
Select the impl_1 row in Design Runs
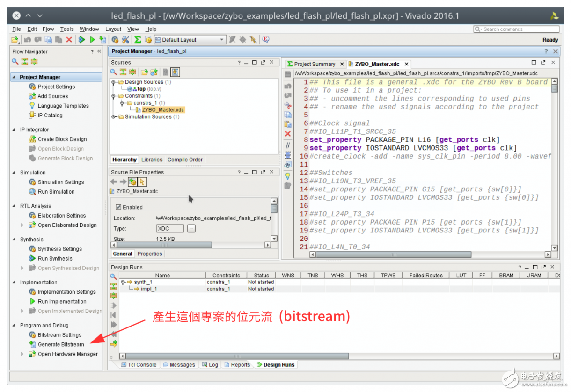coord(149,289)
